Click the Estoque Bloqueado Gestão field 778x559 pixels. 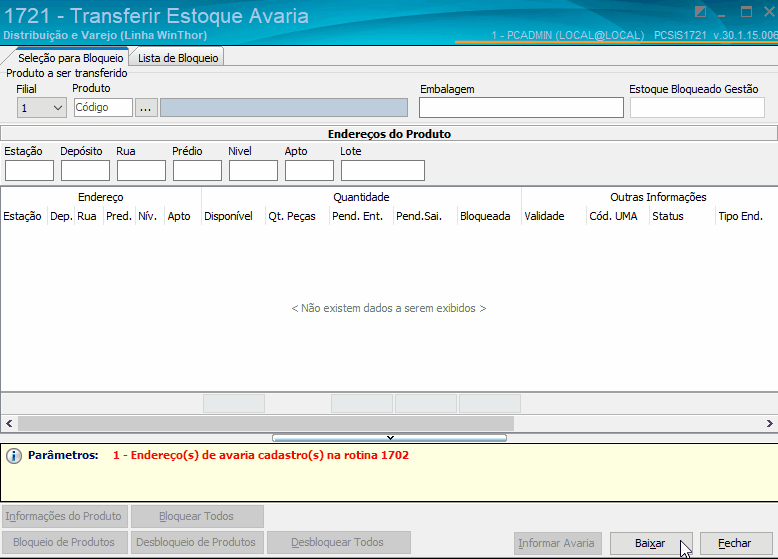point(697,108)
